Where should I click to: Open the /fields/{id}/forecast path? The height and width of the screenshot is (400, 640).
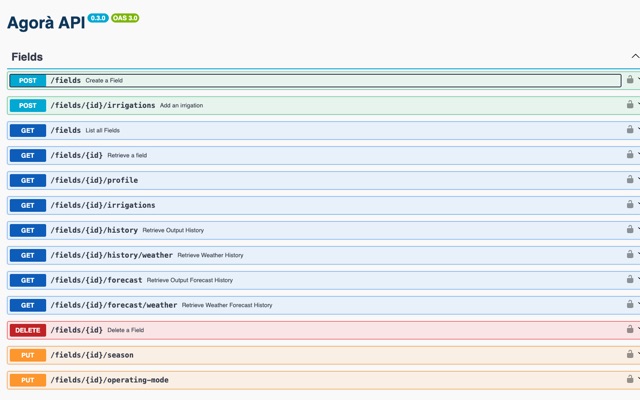(x=96, y=280)
